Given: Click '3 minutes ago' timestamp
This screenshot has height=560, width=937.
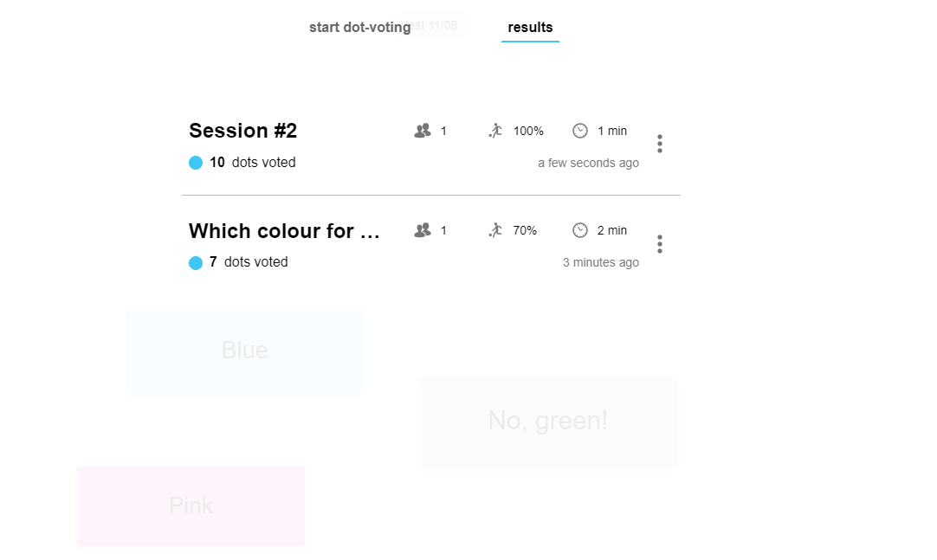Looking at the screenshot, I should pos(600,262).
